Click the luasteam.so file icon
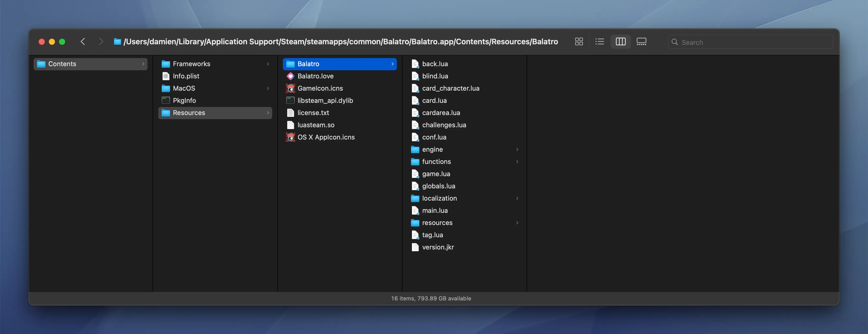Viewport: 868px width, 334px height. 290,125
